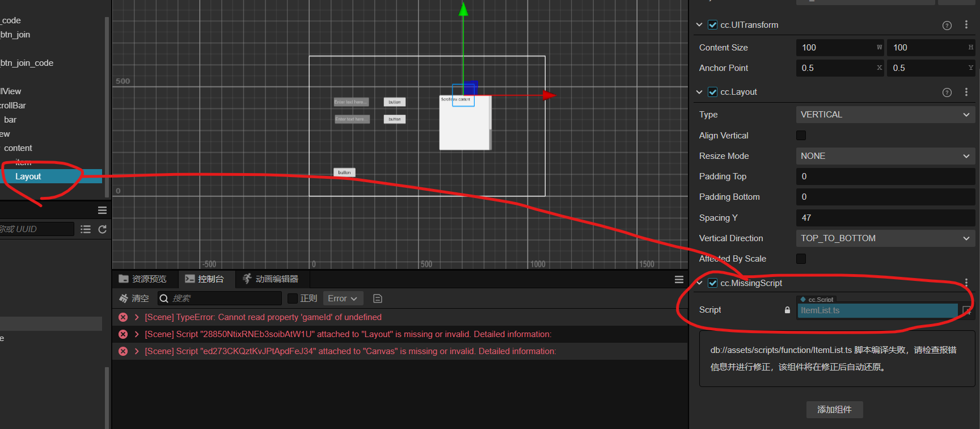Click the Anchor Point X field
980x429 pixels.
click(x=840, y=68)
